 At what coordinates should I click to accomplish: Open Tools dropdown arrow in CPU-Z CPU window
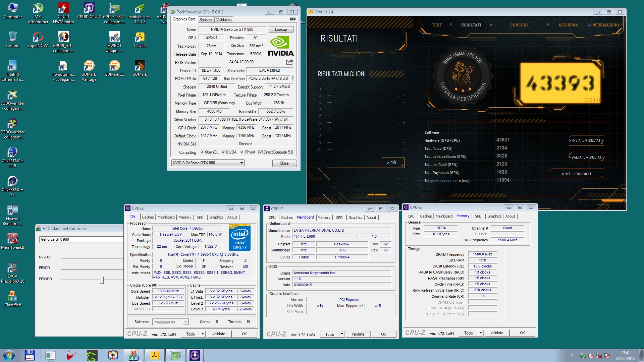click(x=203, y=334)
